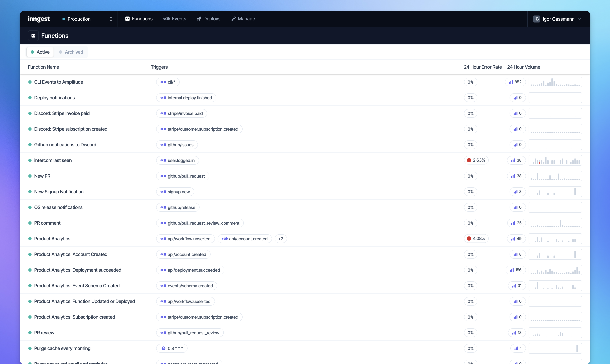
Task: Click the wrench icon next to Manage
Action: coord(234,19)
